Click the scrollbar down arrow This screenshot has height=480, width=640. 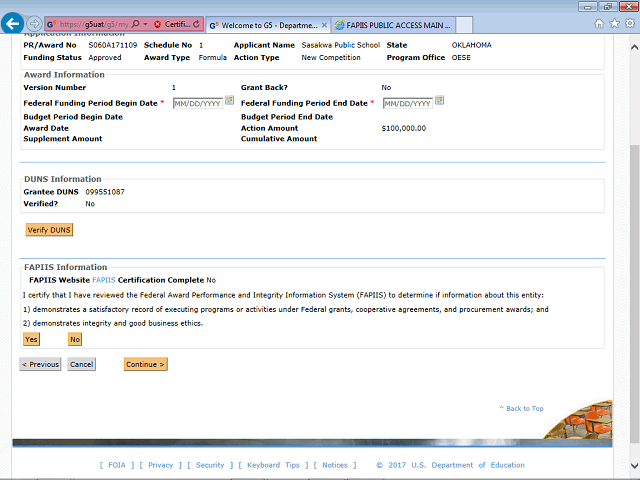pos(634,465)
